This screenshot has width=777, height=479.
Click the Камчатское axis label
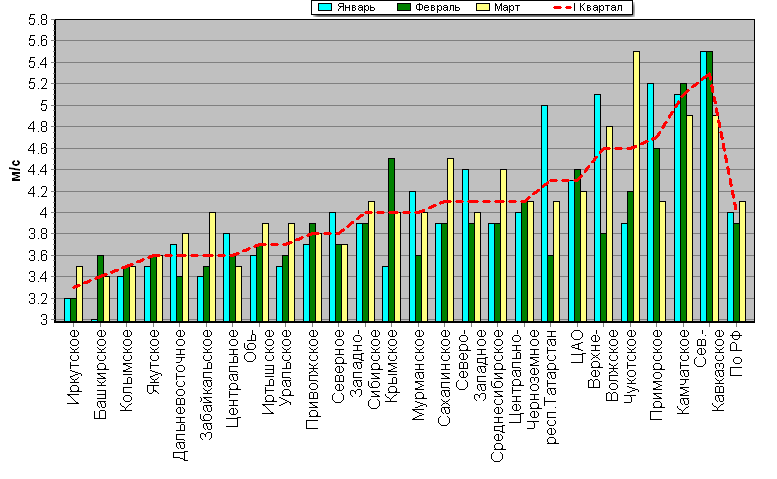pos(683,372)
